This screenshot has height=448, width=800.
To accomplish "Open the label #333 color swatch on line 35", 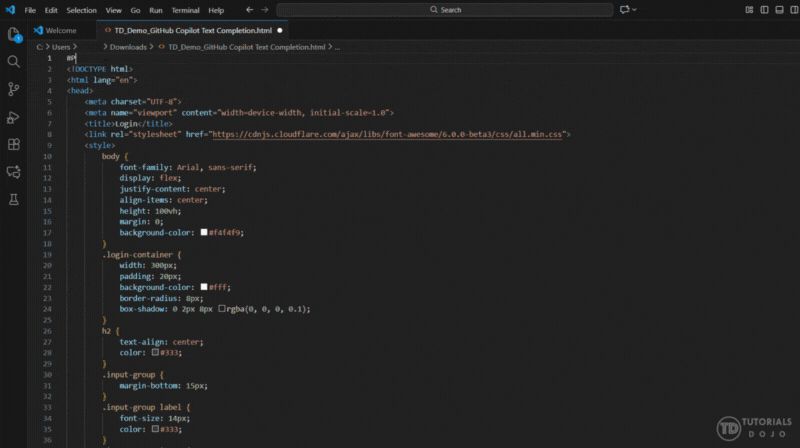I will [155, 429].
